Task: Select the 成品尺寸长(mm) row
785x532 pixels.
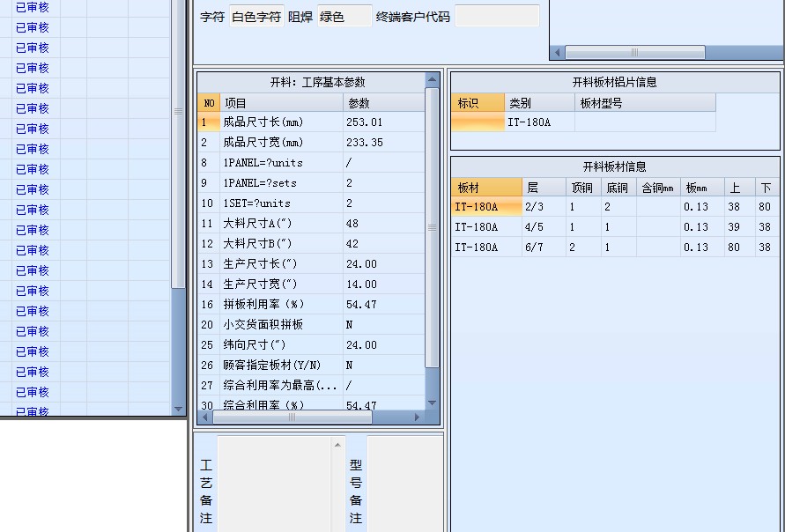Action: coord(311,122)
